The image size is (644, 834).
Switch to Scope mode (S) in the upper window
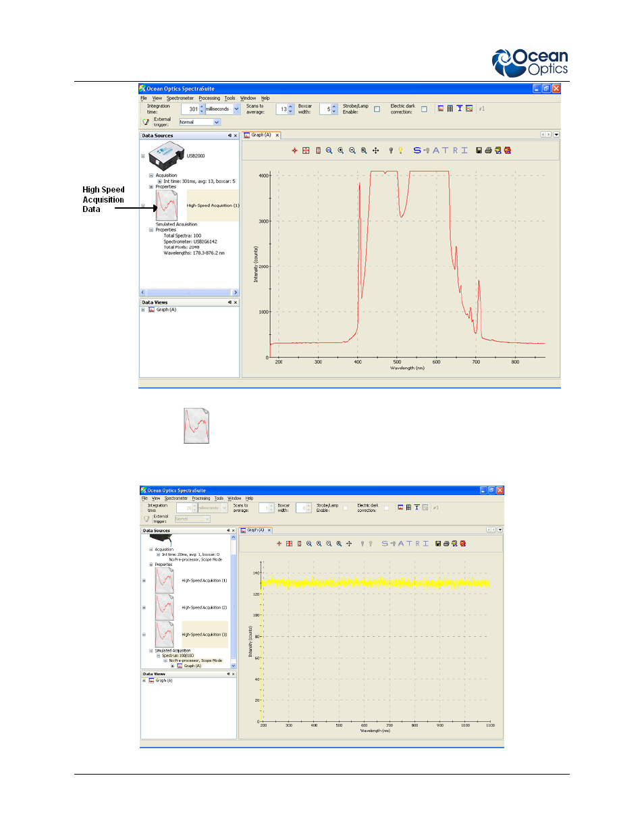tap(417, 151)
